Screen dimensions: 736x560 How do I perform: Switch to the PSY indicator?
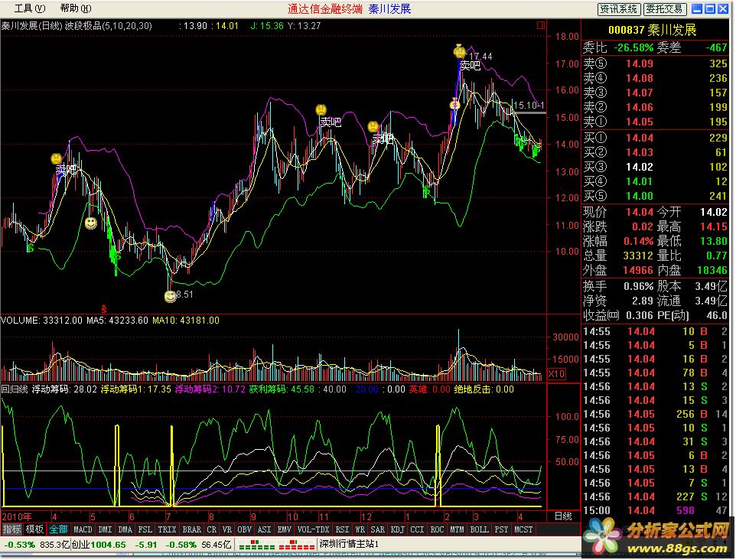pyautogui.click(x=501, y=529)
